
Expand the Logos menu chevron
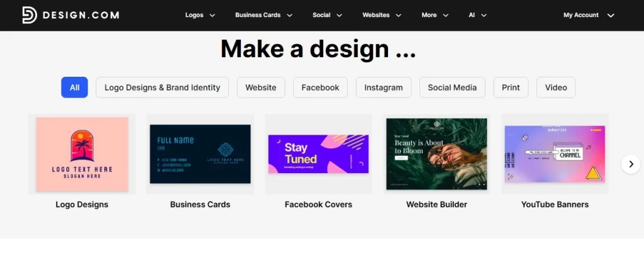click(x=213, y=15)
